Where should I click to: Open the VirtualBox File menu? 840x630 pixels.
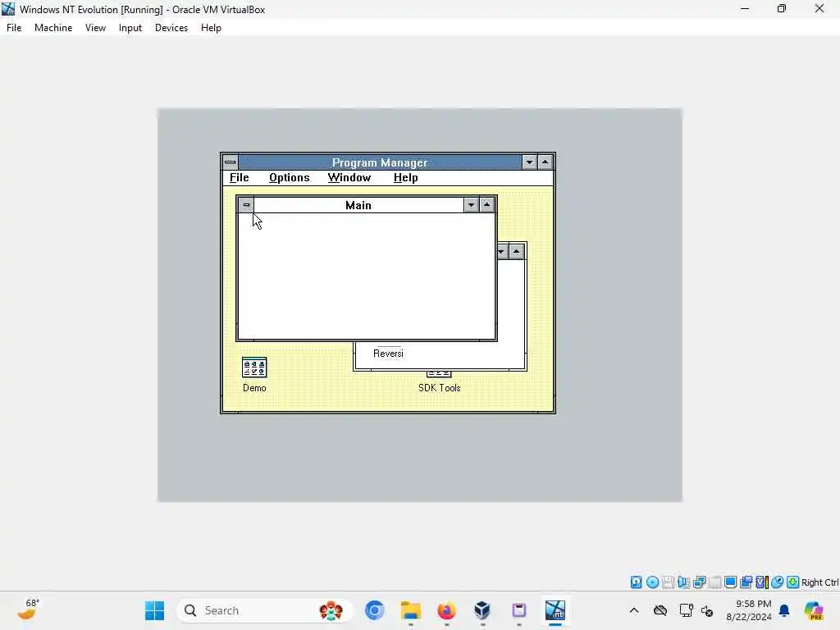14,28
